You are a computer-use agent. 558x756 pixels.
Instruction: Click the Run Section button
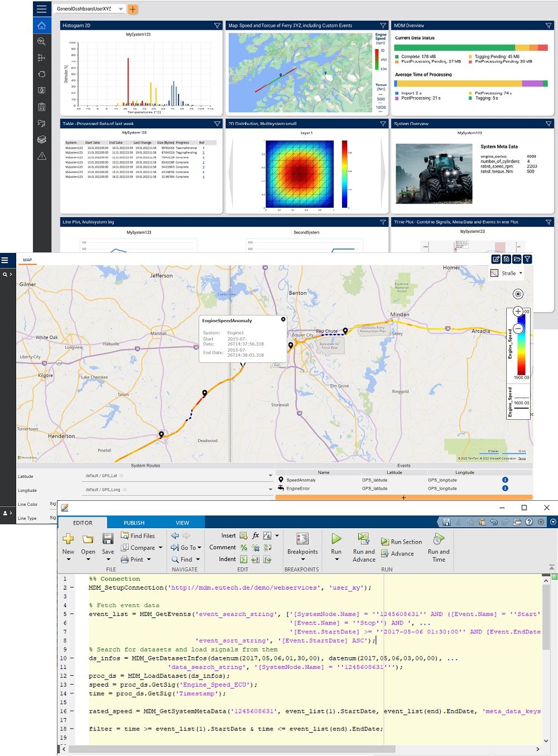coord(402,542)
